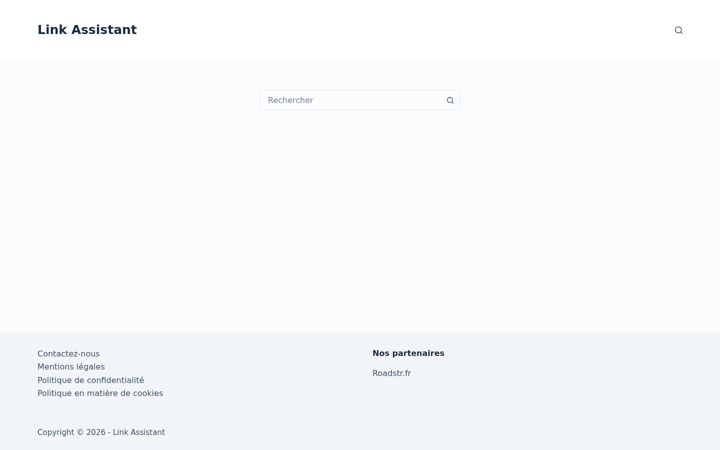This screenshot has width=720, height=450.
Task: Open Politique de confidentialité link
Action: click(x=91, y=380)
